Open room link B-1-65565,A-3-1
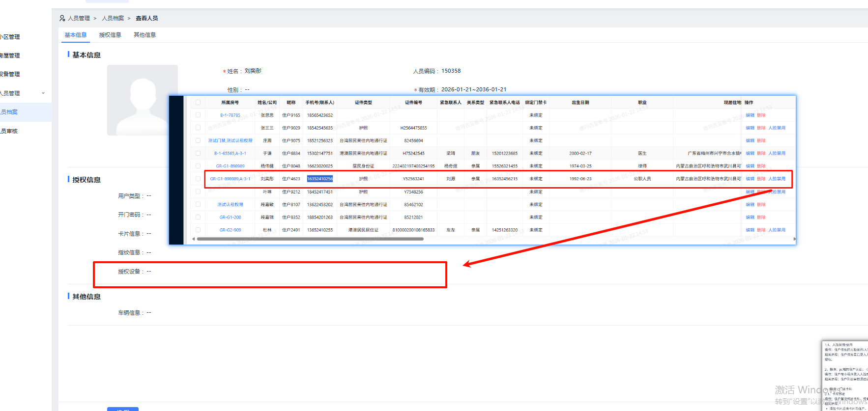Viewport: 868px width, 411px height. [230, 153]
